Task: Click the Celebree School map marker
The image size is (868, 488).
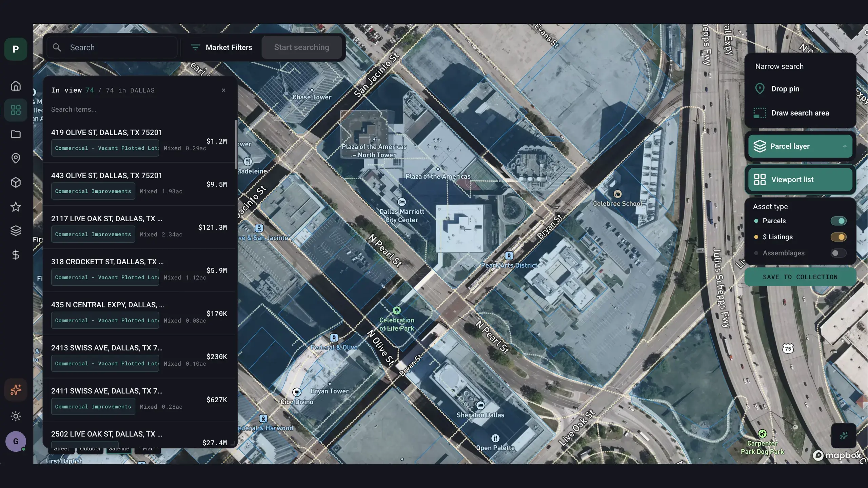Action: tap(618, 194)
